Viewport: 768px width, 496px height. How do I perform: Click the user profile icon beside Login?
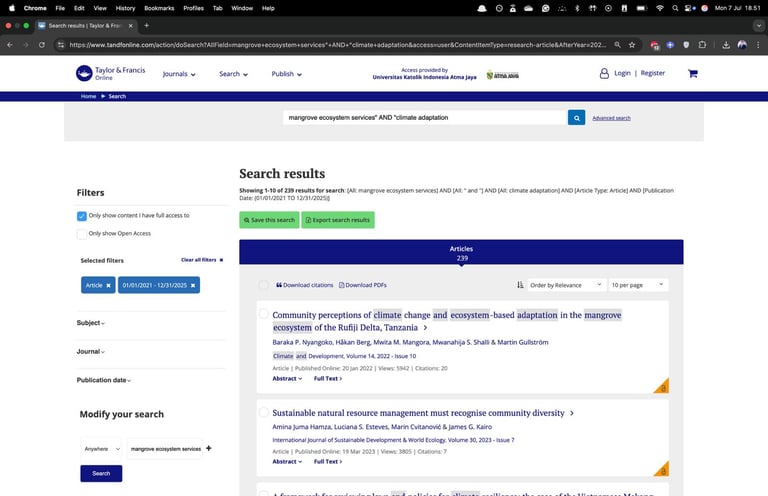point(604,73)
